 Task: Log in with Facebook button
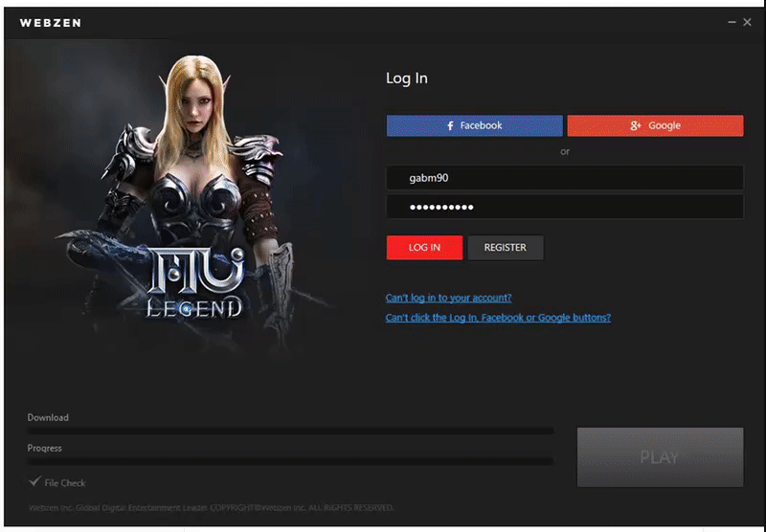click(x=474, y=125)
